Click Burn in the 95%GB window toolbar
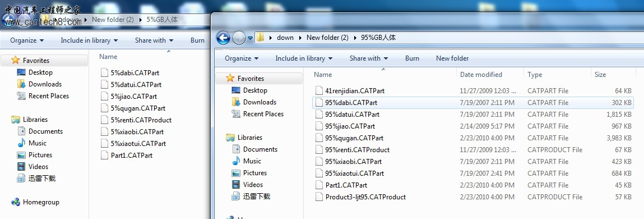644x219 pixels. [412, 58]
